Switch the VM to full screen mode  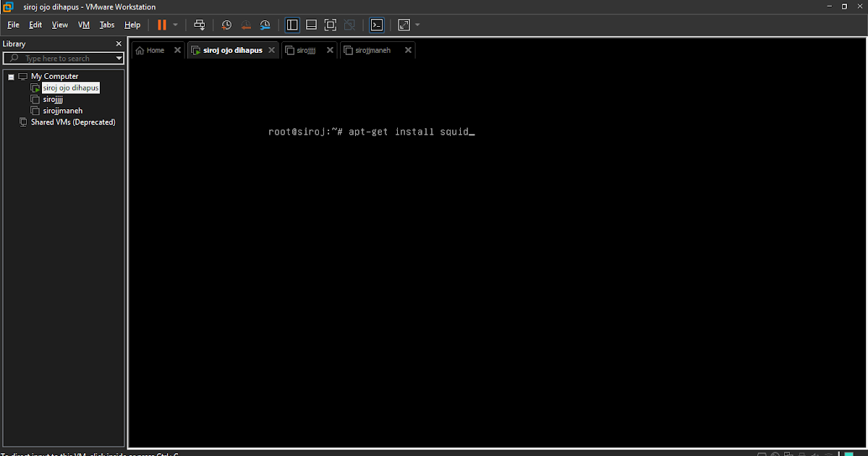click(330, 24)
